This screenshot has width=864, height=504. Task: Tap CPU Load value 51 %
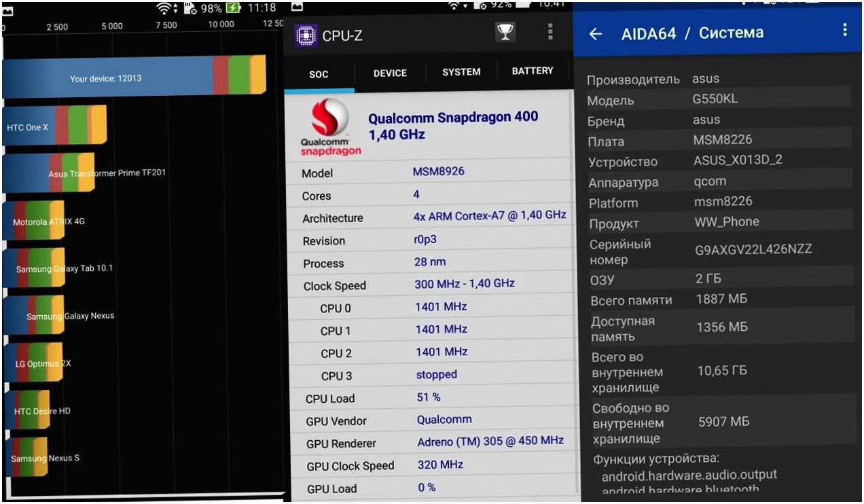[429, 397]
